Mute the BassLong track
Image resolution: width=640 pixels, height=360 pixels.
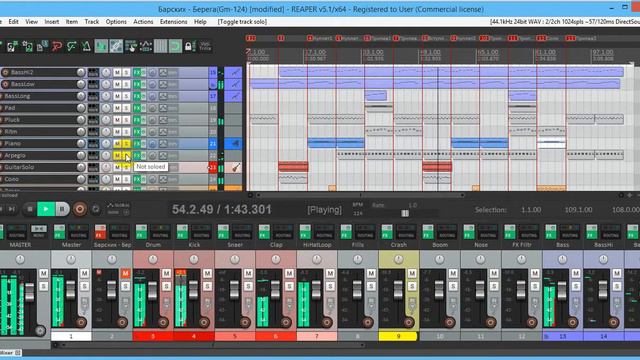pos(117,96)
